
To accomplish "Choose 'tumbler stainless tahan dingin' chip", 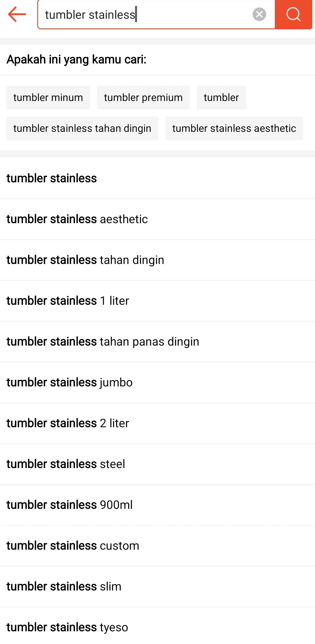I will [82, 128].
